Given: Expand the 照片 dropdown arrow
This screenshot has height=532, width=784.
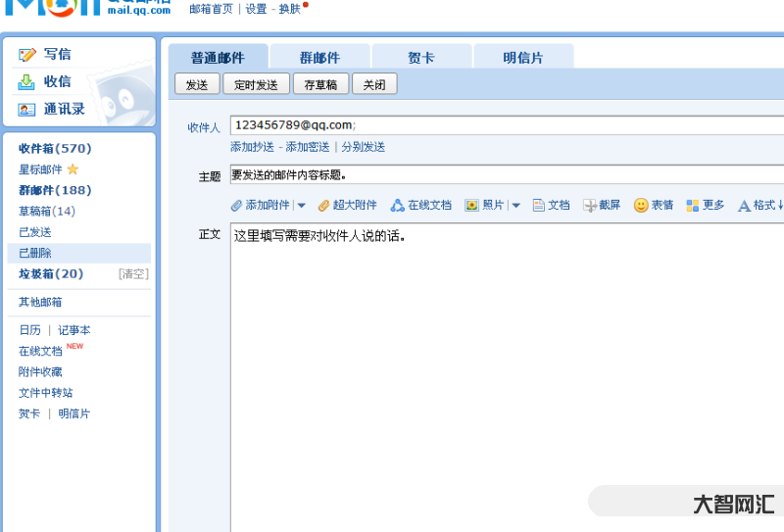Looking at the screenshot, I should (x=515, y=206).
